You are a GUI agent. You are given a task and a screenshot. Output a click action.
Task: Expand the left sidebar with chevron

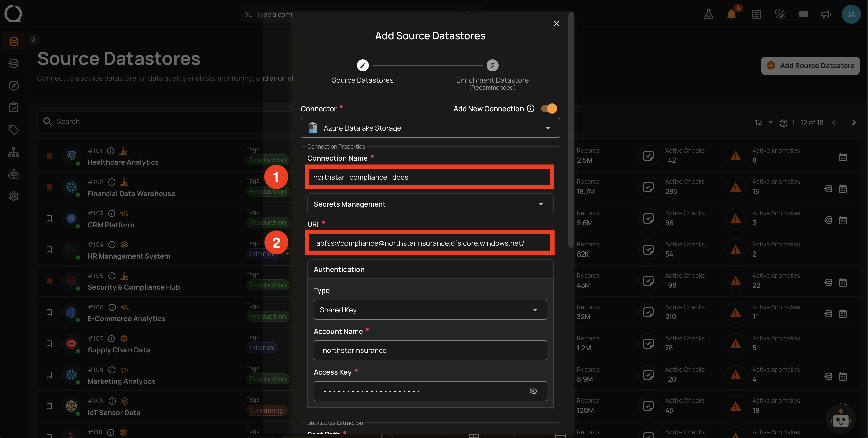[33, 40]
